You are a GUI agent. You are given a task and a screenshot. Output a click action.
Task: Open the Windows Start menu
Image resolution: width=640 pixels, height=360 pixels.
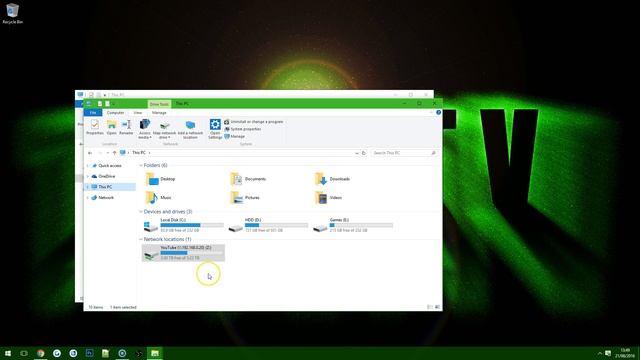point(8,353)
